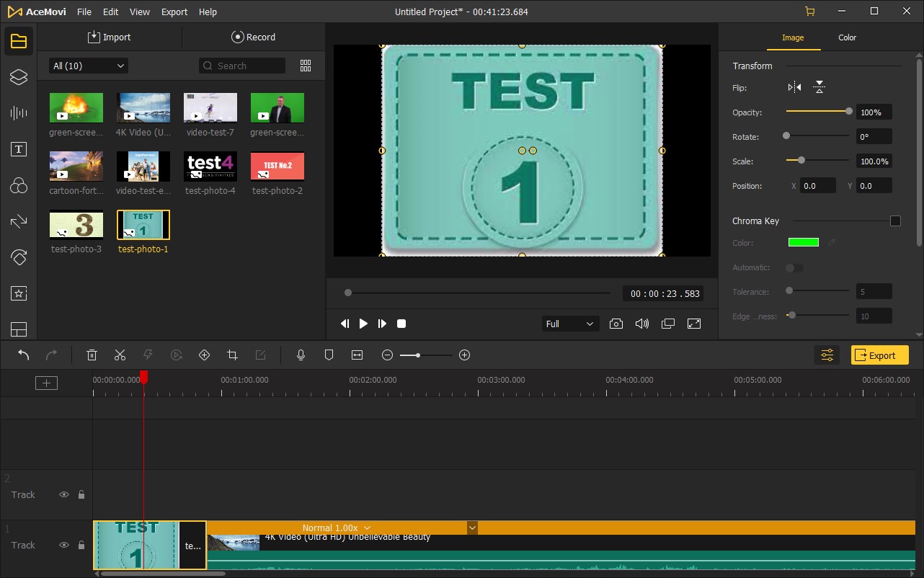The height and width of the screenshot is (578, 924).
Task: Enable the Chroma Key checkbox
Action: (x=895, y=221)
